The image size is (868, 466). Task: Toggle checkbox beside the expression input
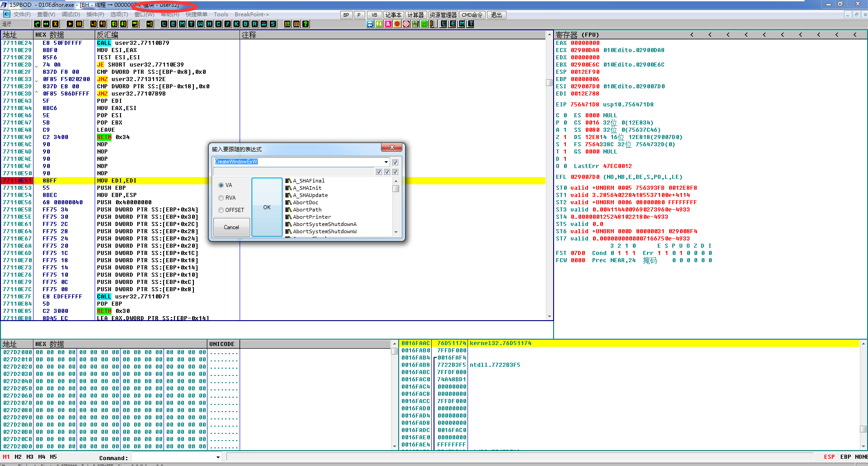click(x=395, y=162)
